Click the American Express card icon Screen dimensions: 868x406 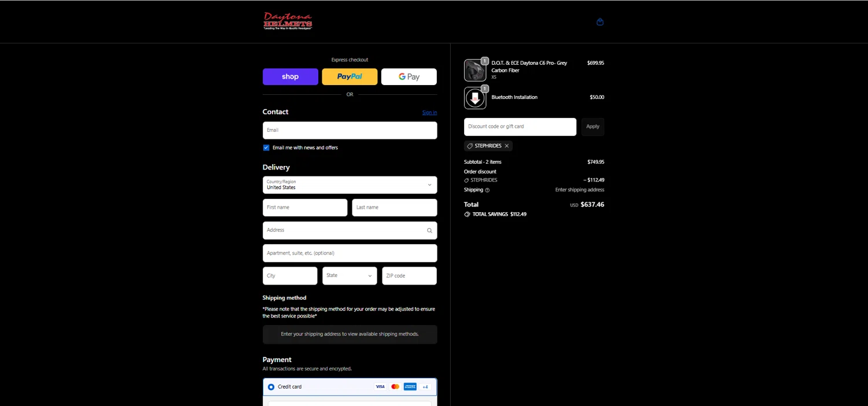(x=410, y=387)
